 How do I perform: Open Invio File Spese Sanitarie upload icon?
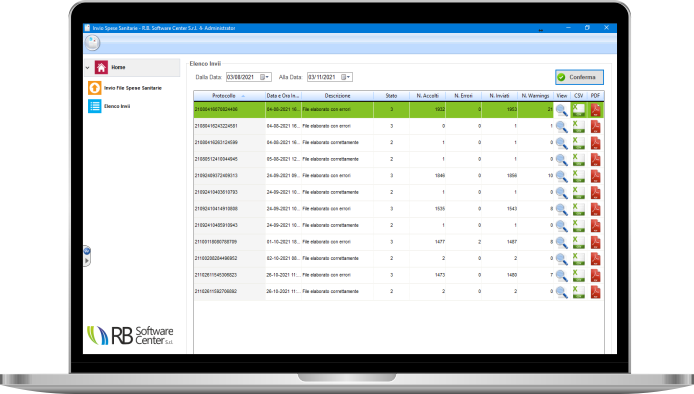(x=94, y=88)
